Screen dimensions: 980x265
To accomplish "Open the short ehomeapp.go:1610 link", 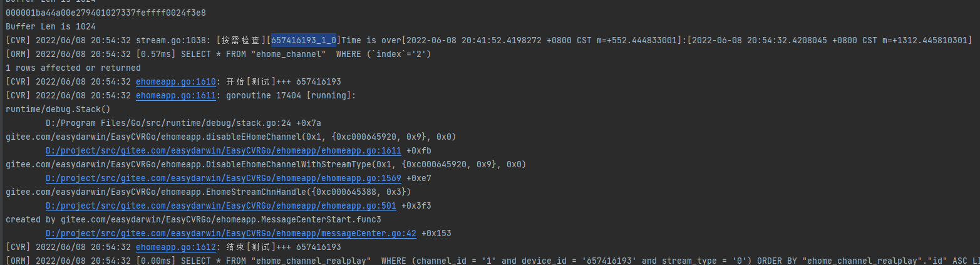I will [175, 81].
